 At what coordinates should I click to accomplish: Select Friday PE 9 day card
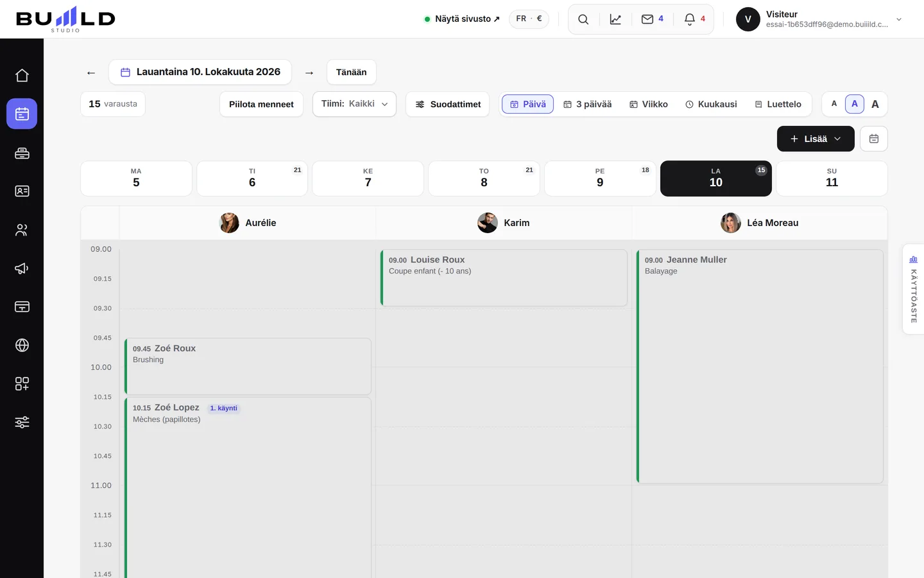click(600, 179)
